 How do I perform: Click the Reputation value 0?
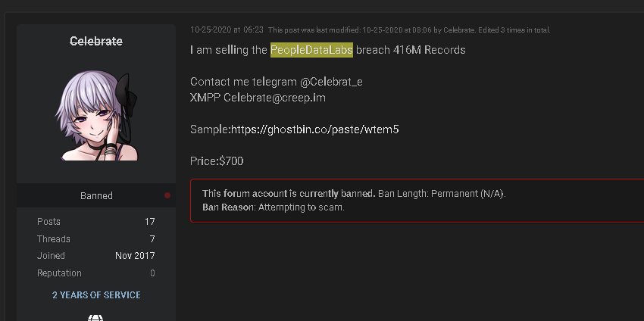coord(152,273)
